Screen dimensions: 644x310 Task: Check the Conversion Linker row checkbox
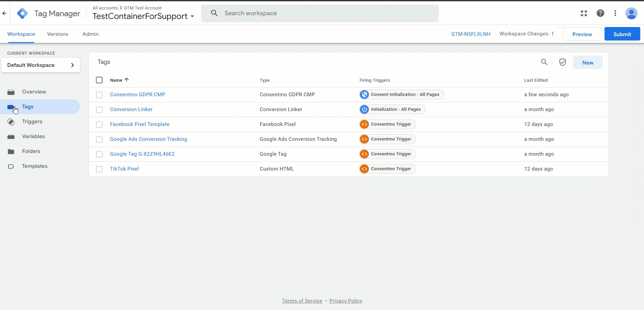[99, 110]
